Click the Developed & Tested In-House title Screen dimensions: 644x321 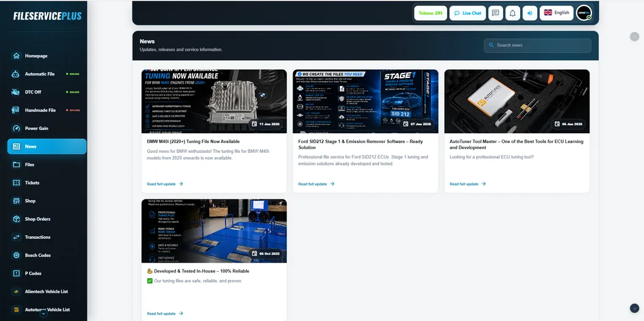198,271
